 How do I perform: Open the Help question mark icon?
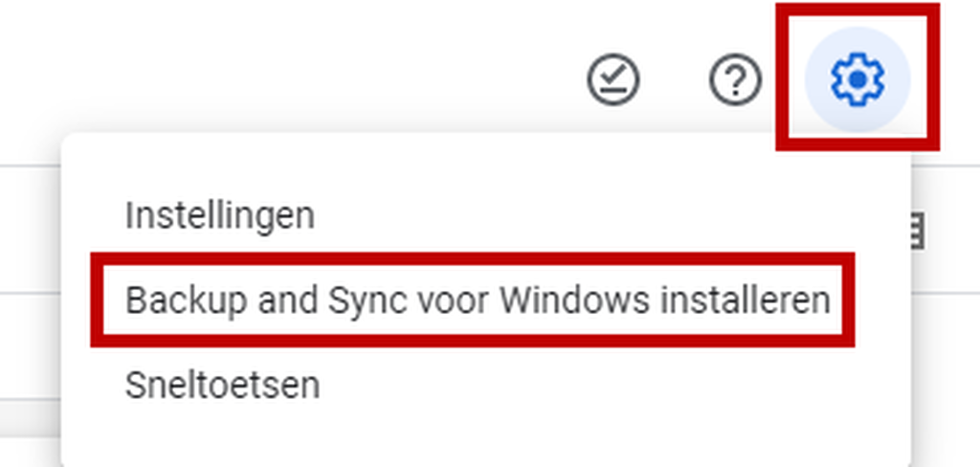(x=735, y=79)
